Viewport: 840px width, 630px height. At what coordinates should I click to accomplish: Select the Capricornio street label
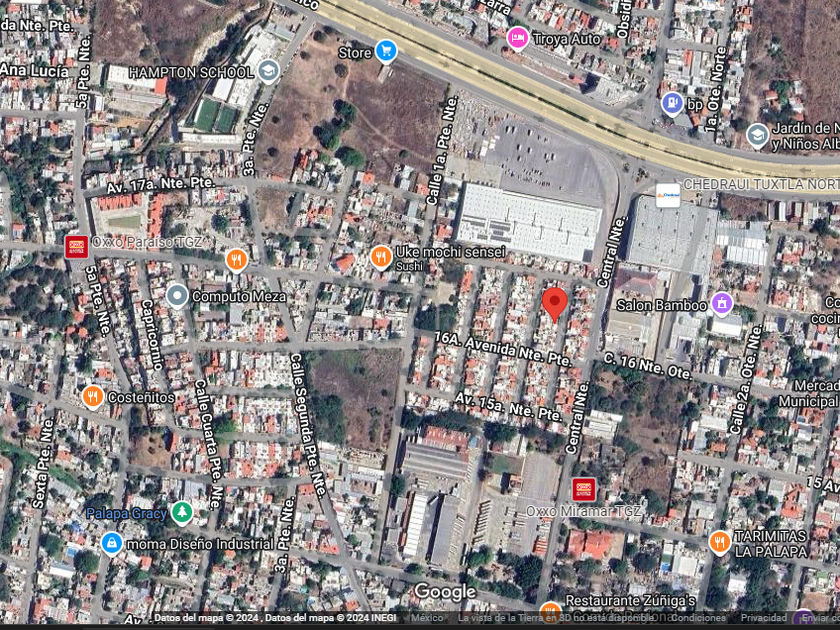[x=151, y=334]
